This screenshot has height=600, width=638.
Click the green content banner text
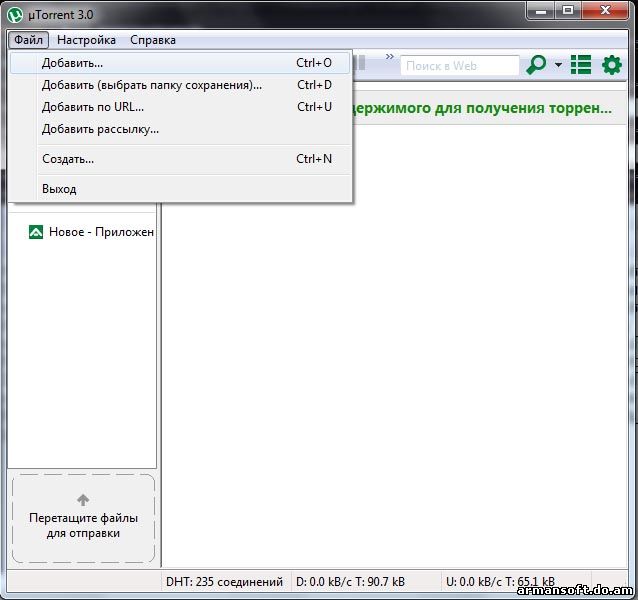point(482,108)
